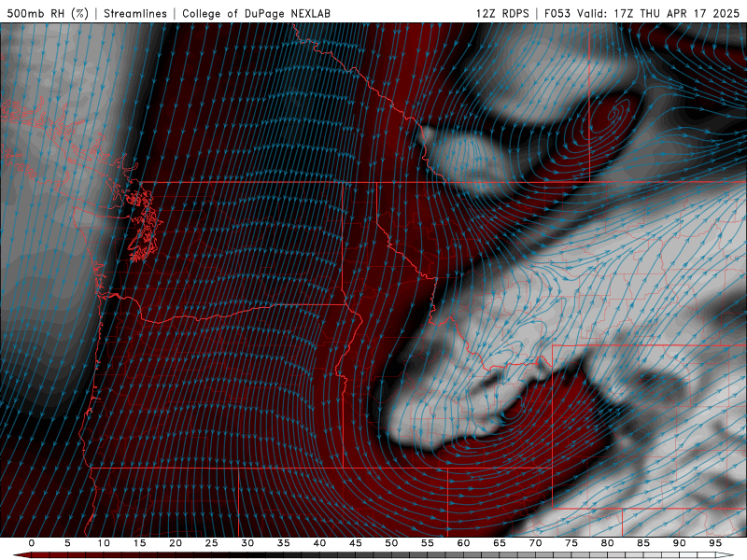
Task: Click the dark red low-humidity end of colorbar
Action: [21, 555]
